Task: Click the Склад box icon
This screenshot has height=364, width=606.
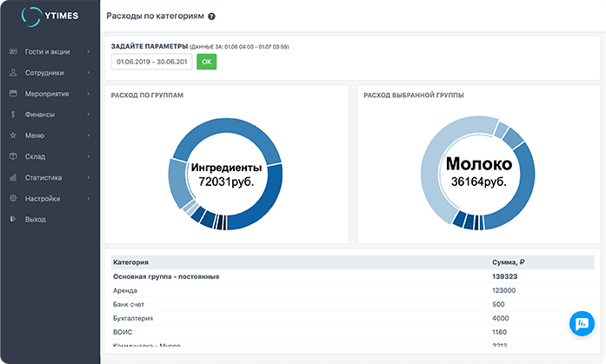Action: [13, 156]
